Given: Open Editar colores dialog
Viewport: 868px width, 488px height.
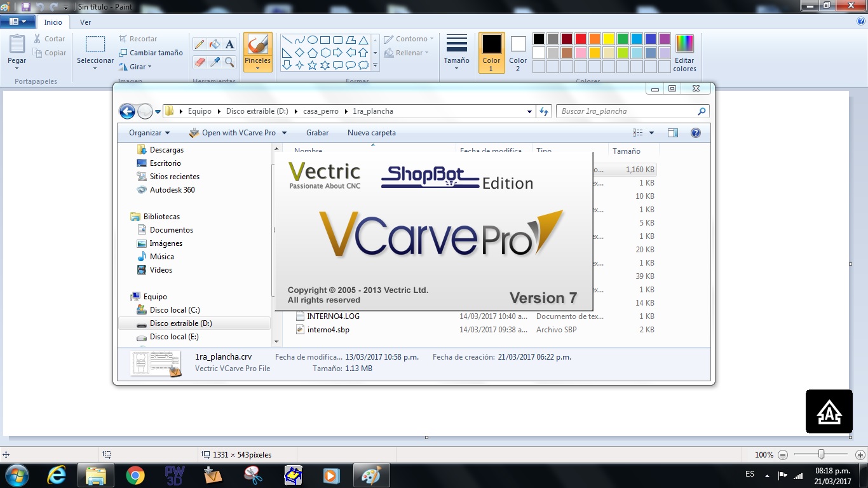Looking at the screenshot, I should [x=684, y=53].
